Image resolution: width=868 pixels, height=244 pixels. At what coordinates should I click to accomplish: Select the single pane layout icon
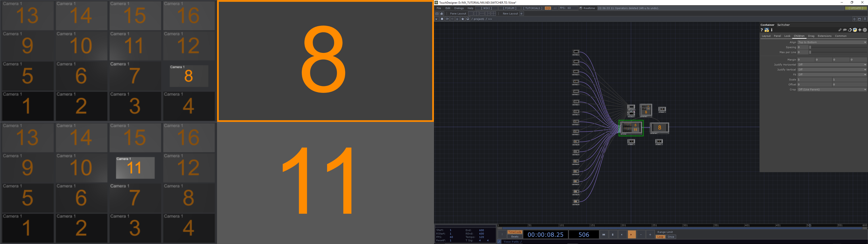(x=471, y=14)
